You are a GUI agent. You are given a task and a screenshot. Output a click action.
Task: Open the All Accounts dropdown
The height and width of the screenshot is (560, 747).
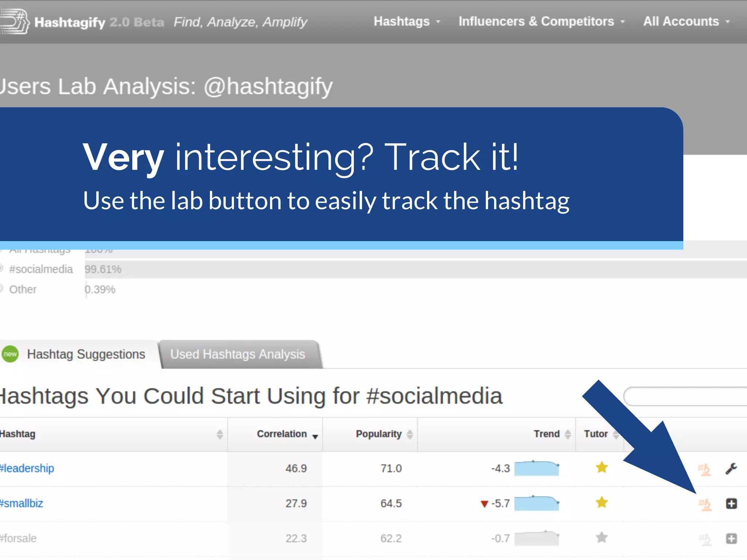point(686,22)
